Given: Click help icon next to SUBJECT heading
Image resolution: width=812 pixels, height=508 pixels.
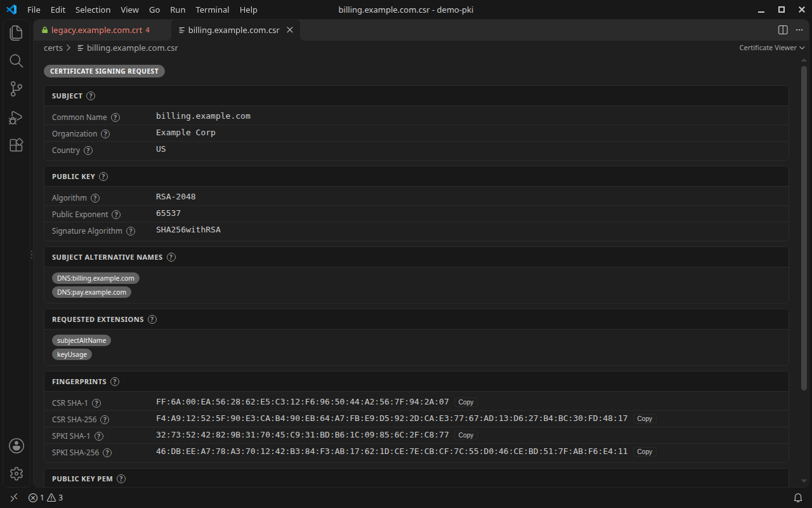Looking at the screenshot, I should 91,96.
